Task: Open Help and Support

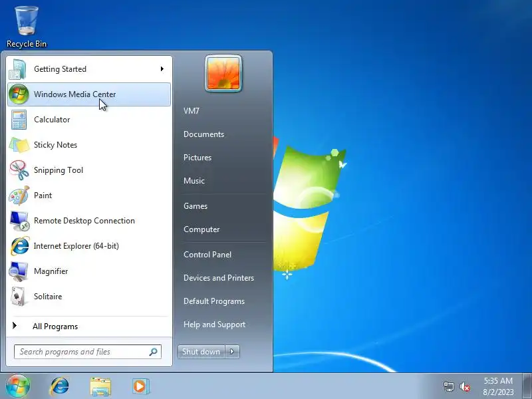Action: pyautogui.click(x=214, y=325)
